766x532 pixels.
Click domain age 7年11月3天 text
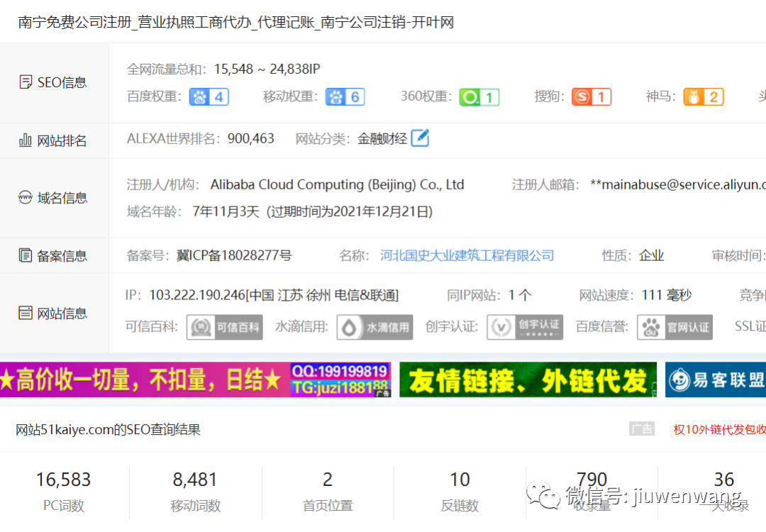pos(226,211)
